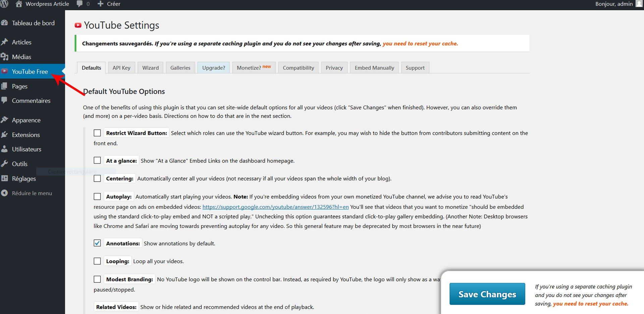Switch to the Defaults tab
Screen dimensions: 644x314
(91, 68)
